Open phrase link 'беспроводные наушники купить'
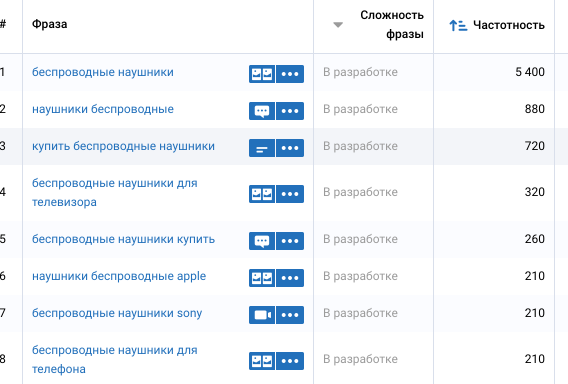The image size is (568, 384). tap(124, 239)
